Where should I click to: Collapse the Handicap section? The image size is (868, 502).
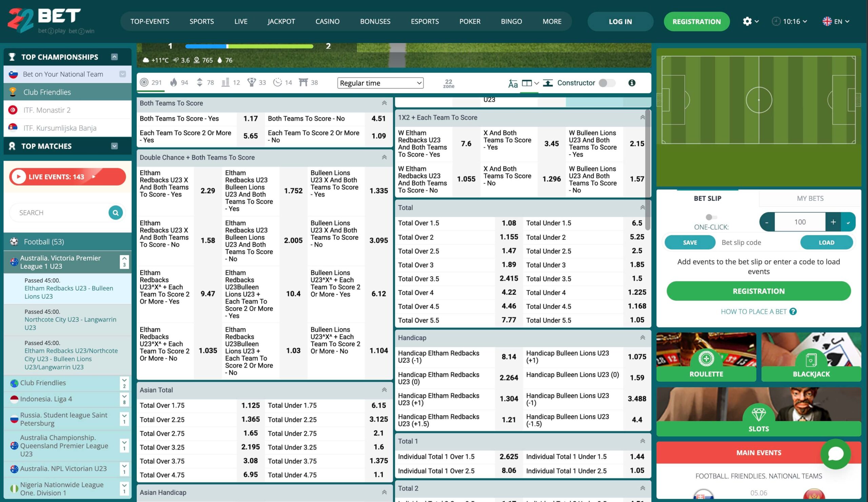coord(643,337)
